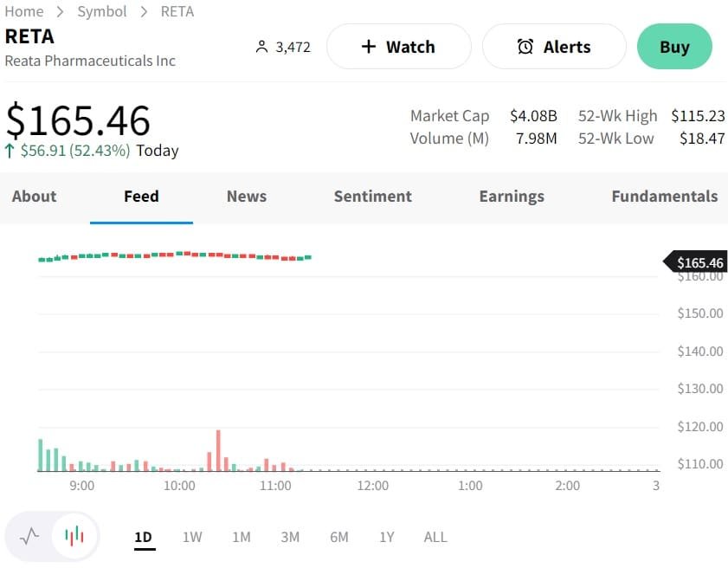Switch to line chart view icon
The image size is (728, 568).
coord(29,536)
